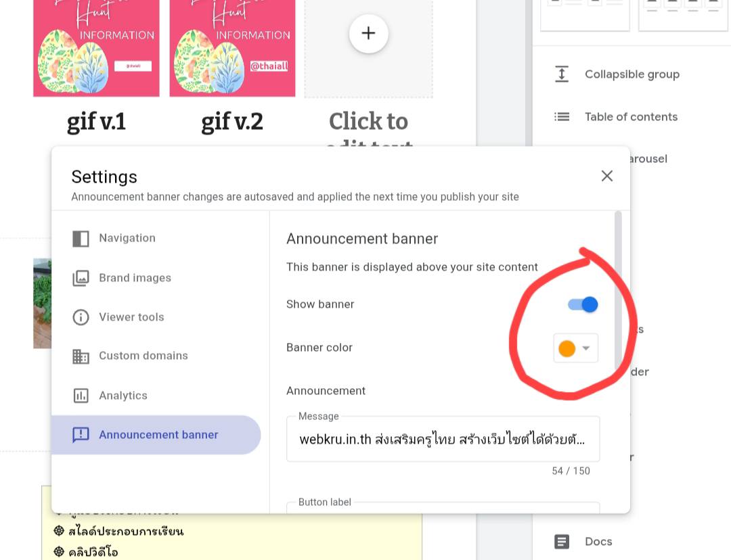Image resolution: width=731 pixels, height=560 pixels.
Task: Open the Banner color dropdown
Action: [x=586, y=348]
